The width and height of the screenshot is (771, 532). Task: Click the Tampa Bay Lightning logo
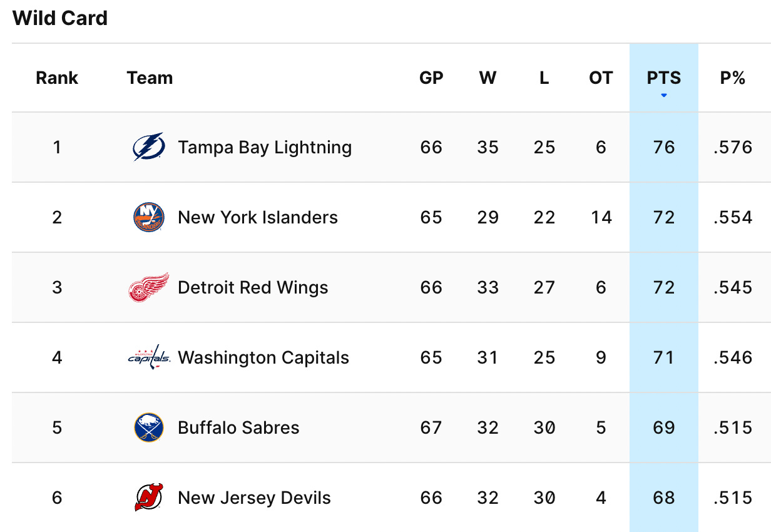[149, 147]
